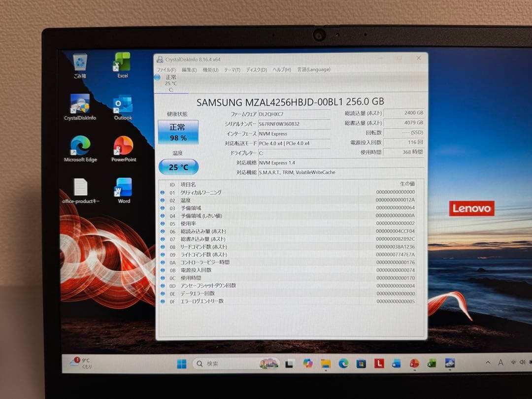Select row 0B 電源投入回数
This screenshot has height=399, width=532.
point(288,270)
